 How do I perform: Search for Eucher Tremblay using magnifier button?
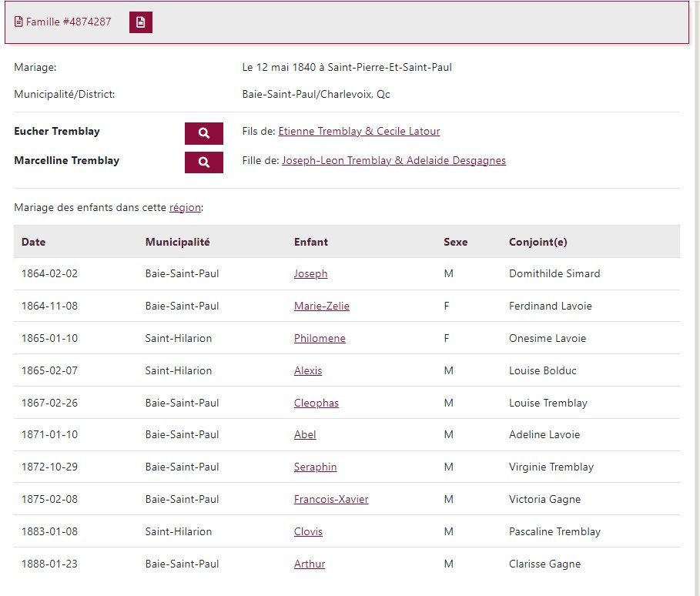[x=204, y=133]
